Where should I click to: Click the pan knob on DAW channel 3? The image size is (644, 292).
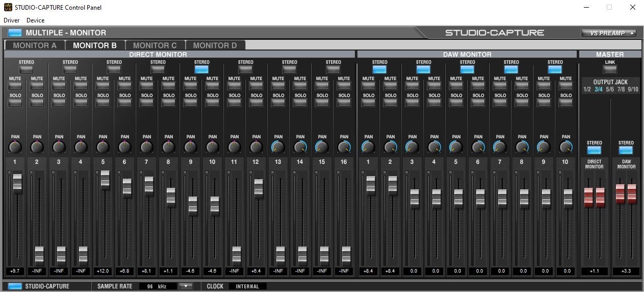click(412, 148)
